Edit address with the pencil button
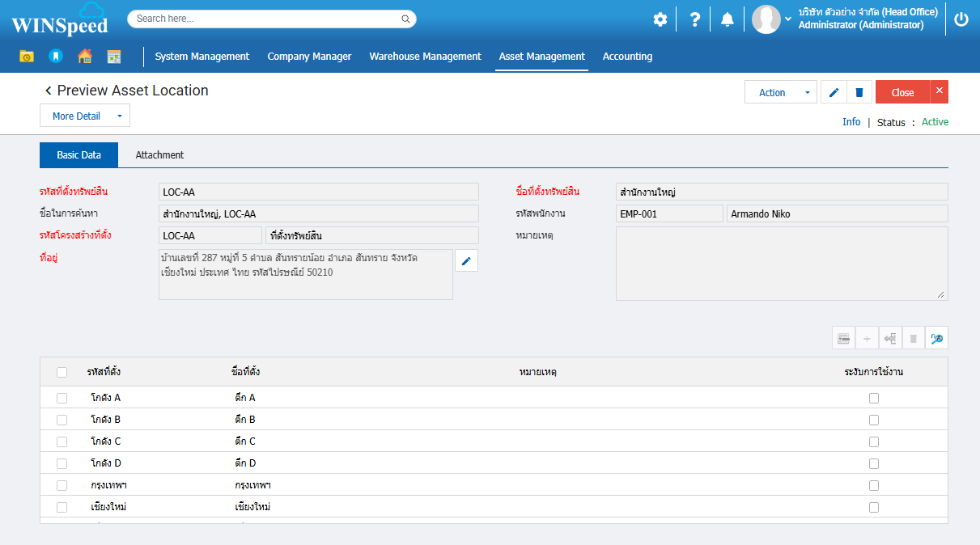Screen dimensions: 980x545 pyautogui.click(x=466, y=260)
